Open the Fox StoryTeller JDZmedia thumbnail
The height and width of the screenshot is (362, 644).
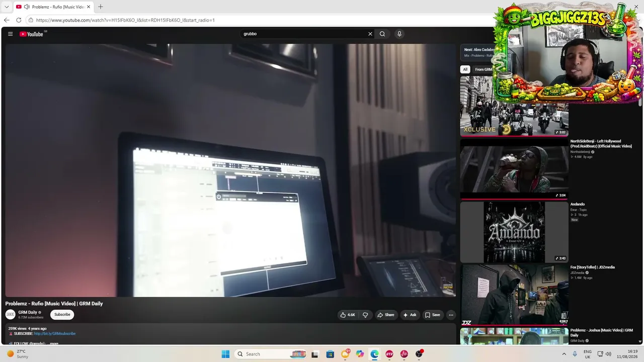(x=514, y=295)
